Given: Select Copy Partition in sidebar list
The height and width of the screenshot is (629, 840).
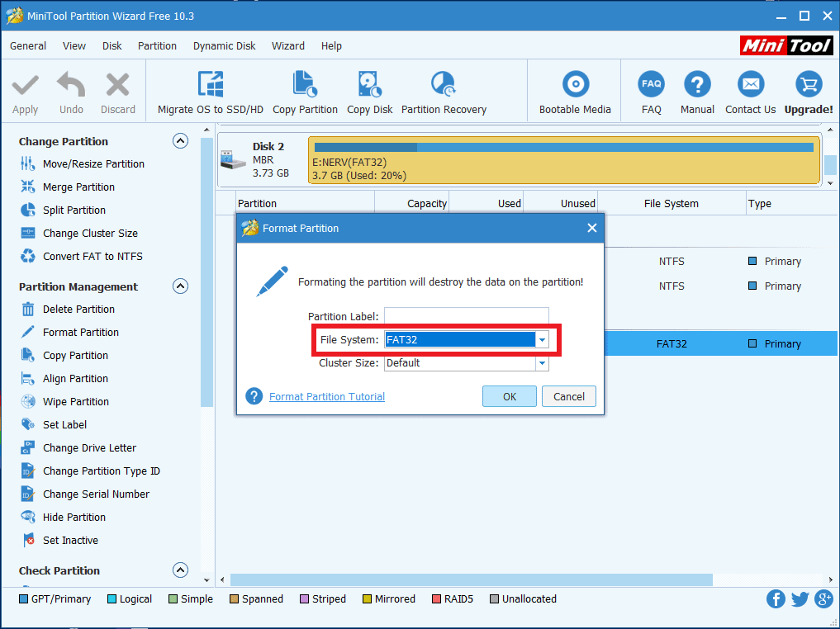Looking at the screenshot, I should coord(64,356).
